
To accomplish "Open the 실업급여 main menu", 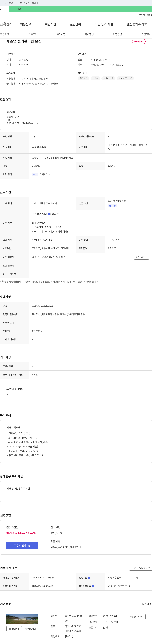I will tap(75, 24).
